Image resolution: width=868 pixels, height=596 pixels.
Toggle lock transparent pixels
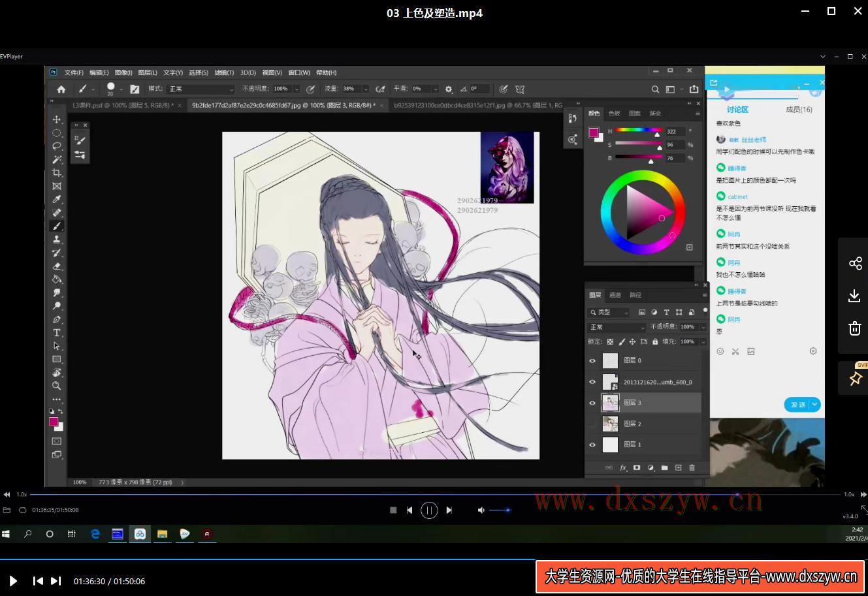click(x=610, y=341)
